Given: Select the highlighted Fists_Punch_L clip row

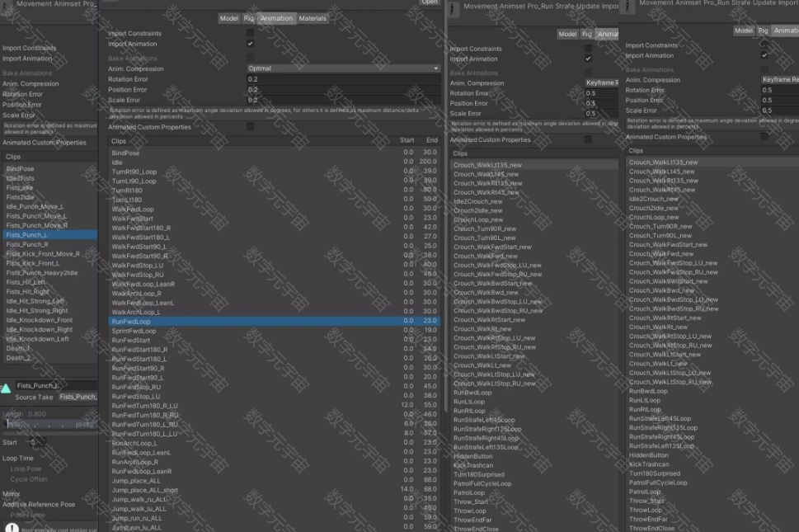Looking at the screenshot, I should point(50,235).
